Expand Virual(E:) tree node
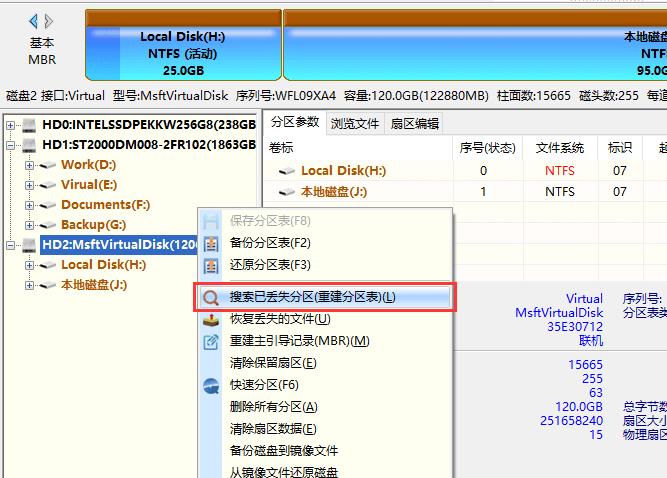667x478 pixels. click(x=29, y=185)
